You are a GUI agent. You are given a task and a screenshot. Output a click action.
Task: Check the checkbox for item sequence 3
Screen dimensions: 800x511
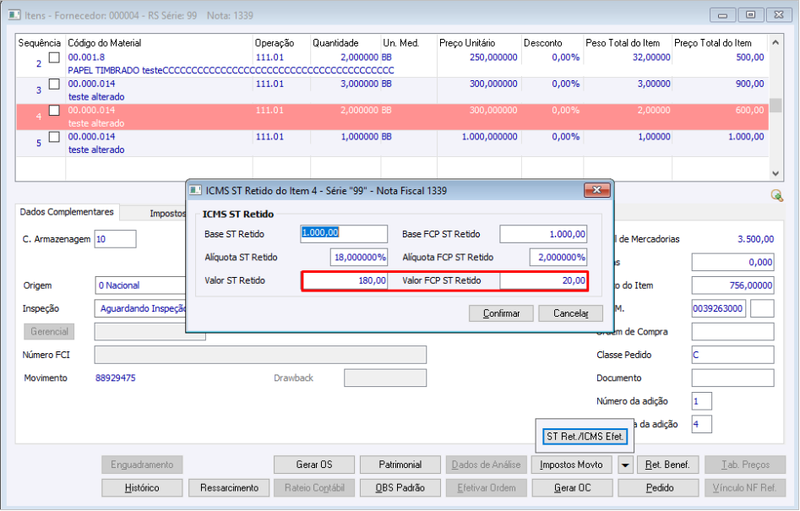(54, 84)
